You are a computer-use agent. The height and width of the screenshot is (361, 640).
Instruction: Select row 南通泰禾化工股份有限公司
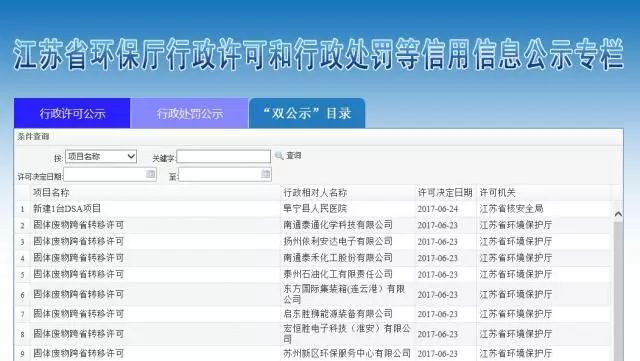click(x=312, y=258)
